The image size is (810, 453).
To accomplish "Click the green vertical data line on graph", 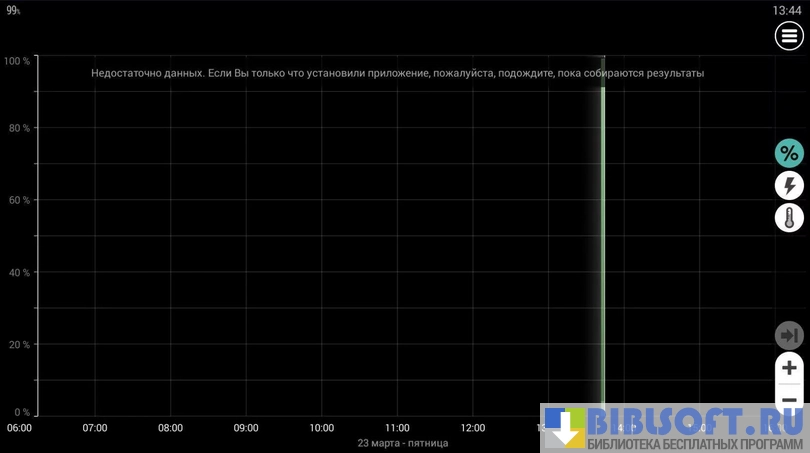I will [x=603, y=250].
